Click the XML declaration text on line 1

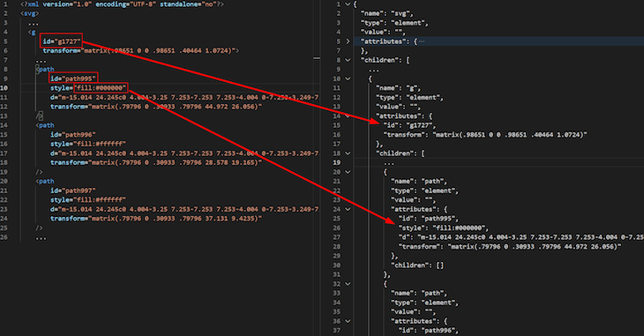(x=123, y=4)
